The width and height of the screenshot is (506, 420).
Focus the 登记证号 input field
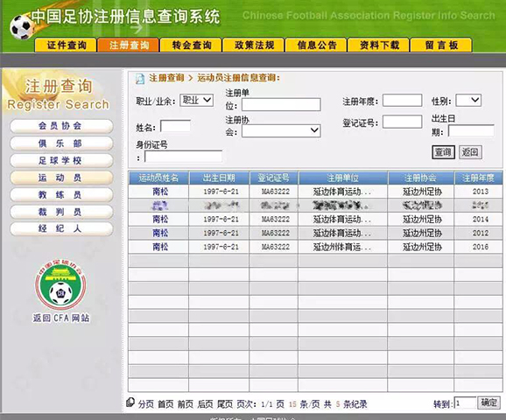coord(403,122)
